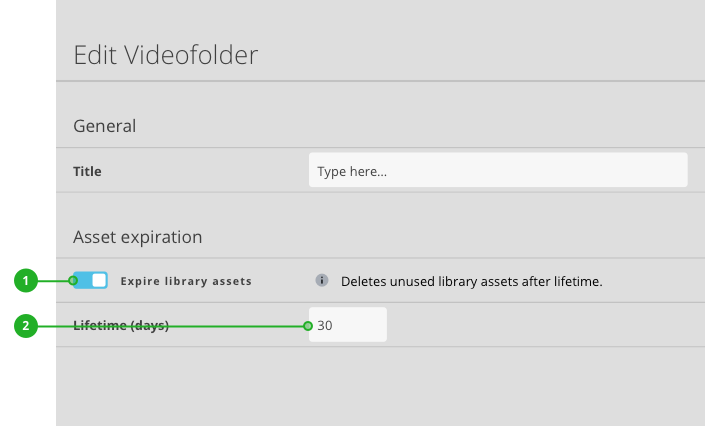Click the green annotation marker numbered 2
This screenshot has height=426, width=705.
[x=25, y=325]
